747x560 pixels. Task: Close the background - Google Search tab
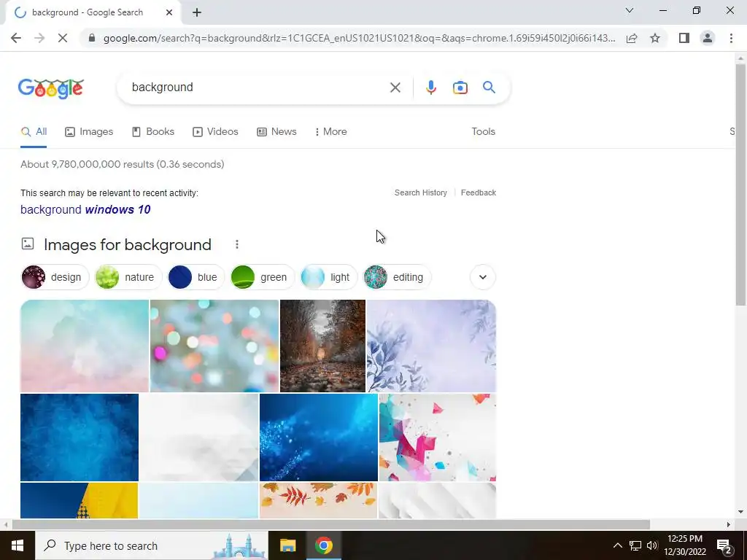[x=169, y=13]
